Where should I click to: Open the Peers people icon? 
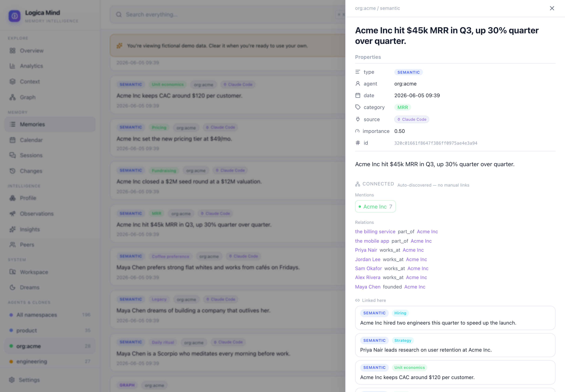[13, 245]
